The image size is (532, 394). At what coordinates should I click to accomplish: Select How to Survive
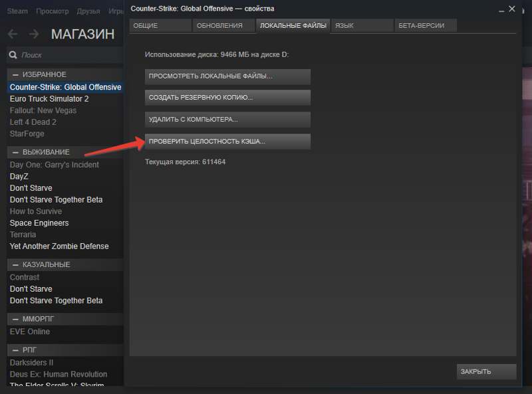pyautogui.click(x=36, y=211)
